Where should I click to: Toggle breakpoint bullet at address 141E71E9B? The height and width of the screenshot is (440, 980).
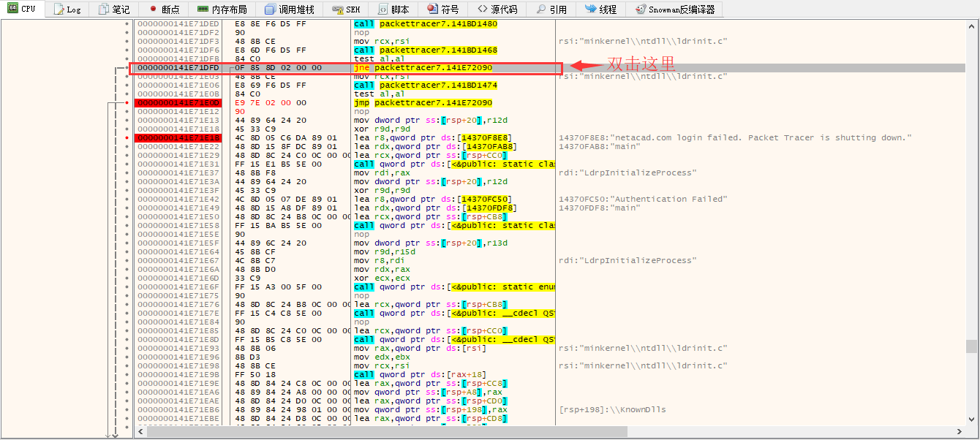(127, 374)
